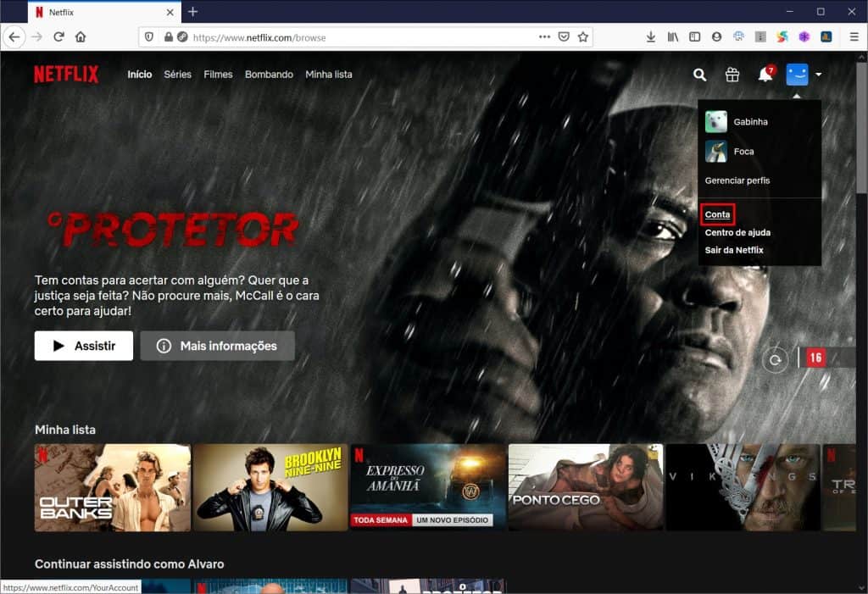Click the gray square extension icon
The height and width of the screenshot is (594, 868).
(760, 37)
